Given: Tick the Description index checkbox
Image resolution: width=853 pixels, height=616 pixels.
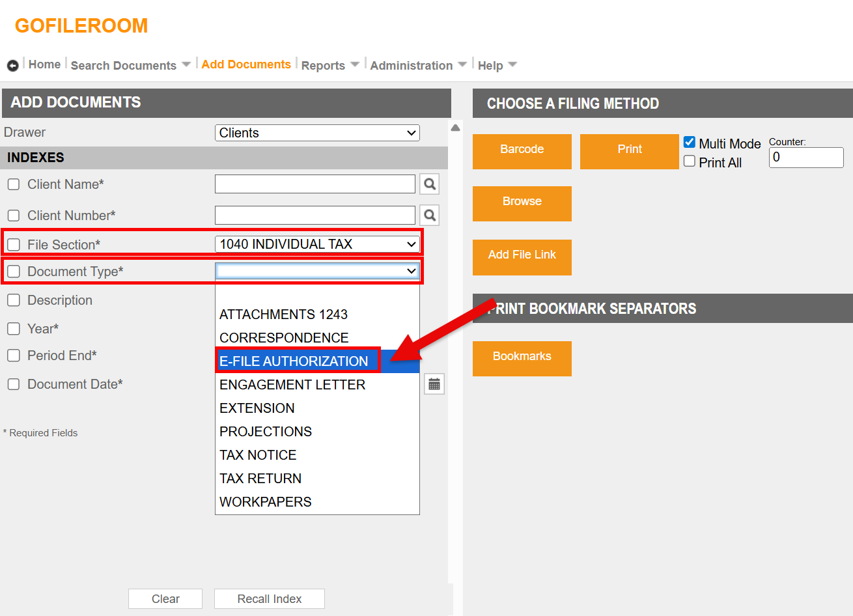Looking at the screenshot, I should (14, 300).
